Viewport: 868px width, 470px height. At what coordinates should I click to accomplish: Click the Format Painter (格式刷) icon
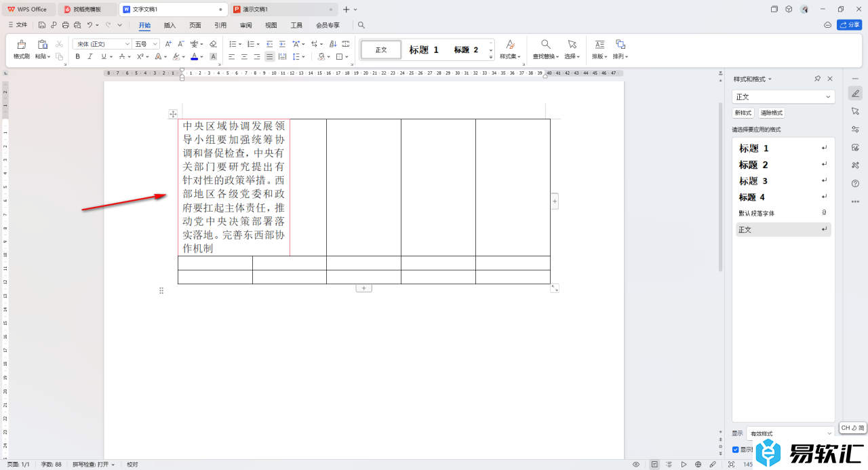[21, 45]
